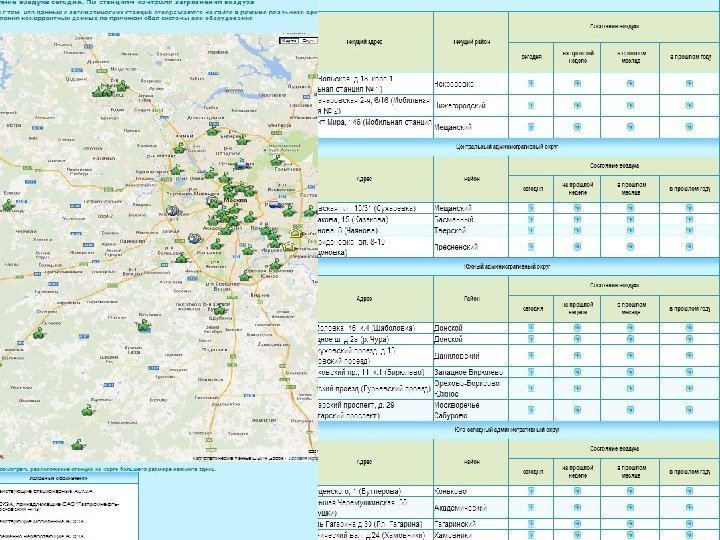
Task: Click the Академический district cell
Action: click(471, 507)
